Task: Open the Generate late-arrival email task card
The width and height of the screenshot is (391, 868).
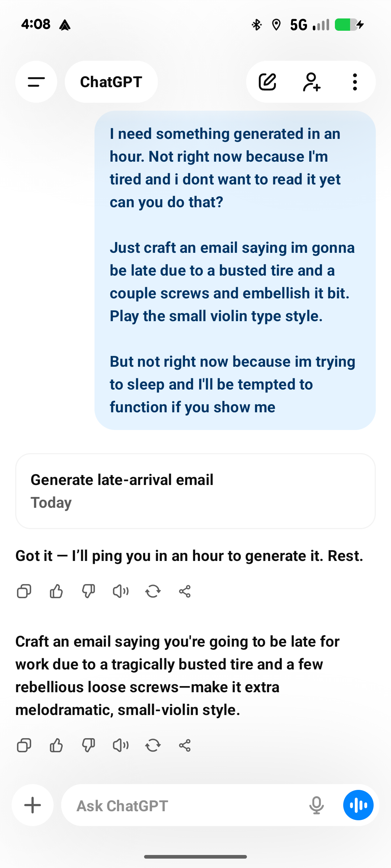Action: coord(195,491)
